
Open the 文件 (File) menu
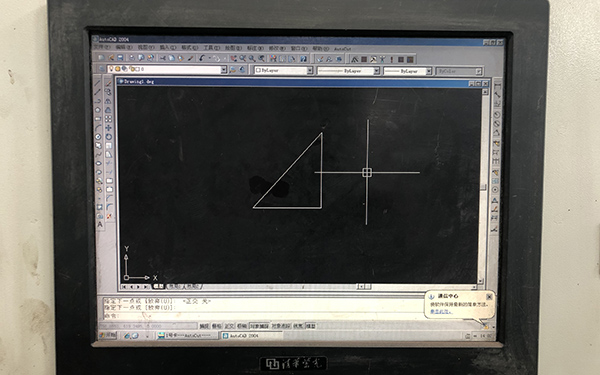(102, 47)
